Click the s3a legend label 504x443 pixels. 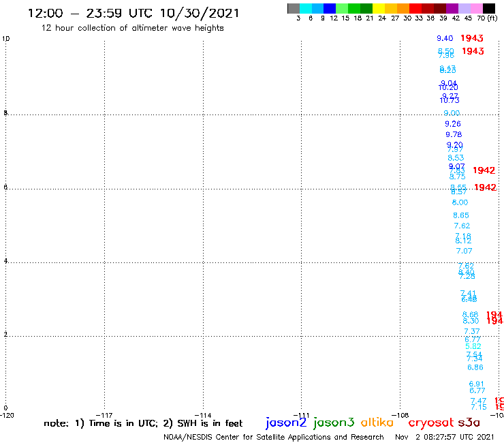pos(469,423)
